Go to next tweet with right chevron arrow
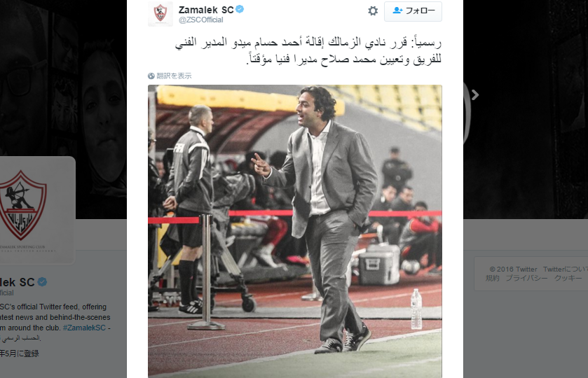Image resolution: width=588 pixels, height=378 pixels. click(x=474, y=94)
